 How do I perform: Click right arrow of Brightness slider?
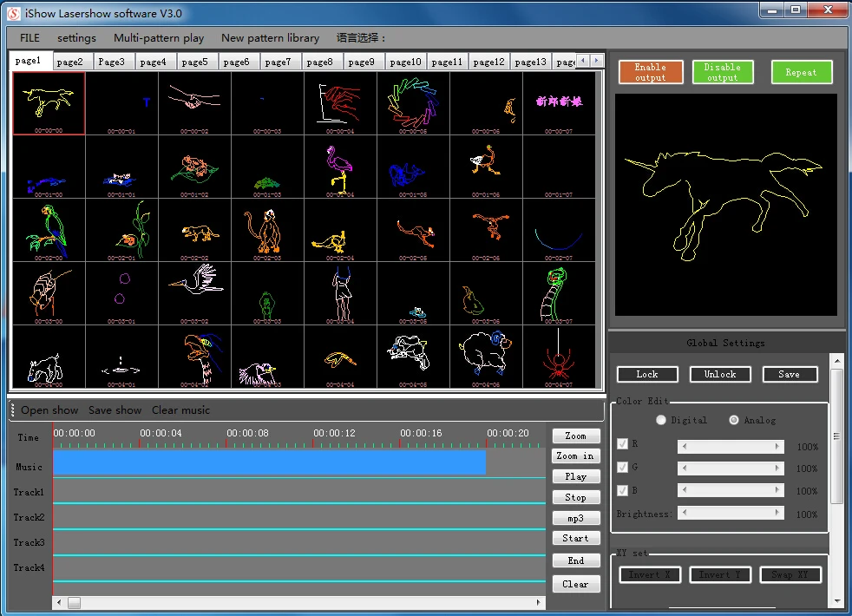(777, 513)
